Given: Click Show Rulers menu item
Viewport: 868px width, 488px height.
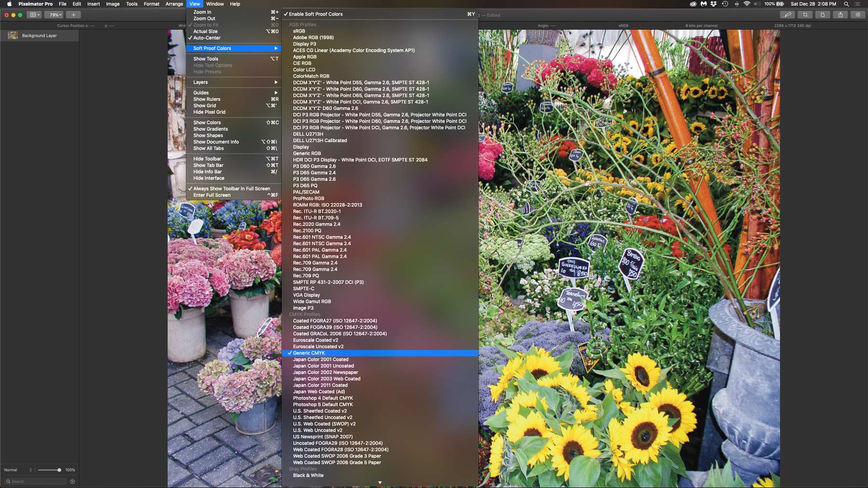Looking at the screenshot, I should [x=233, y=99].
